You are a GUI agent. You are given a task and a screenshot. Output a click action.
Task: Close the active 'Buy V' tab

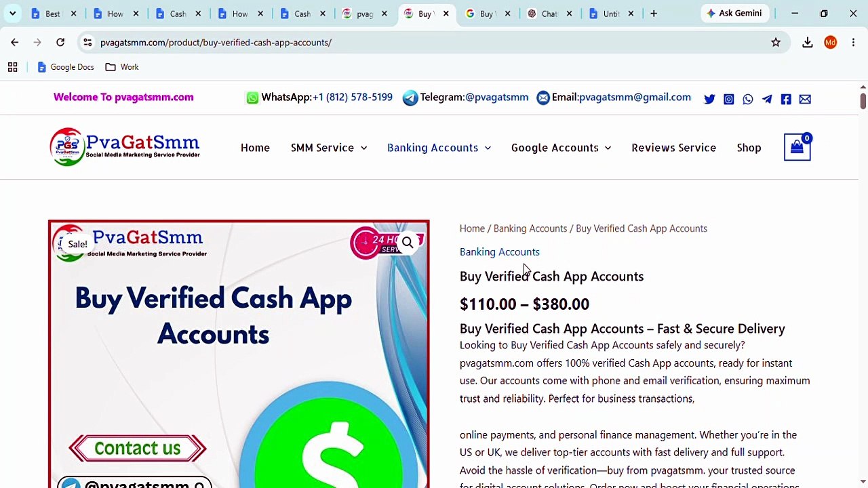(x=446, y=13)
